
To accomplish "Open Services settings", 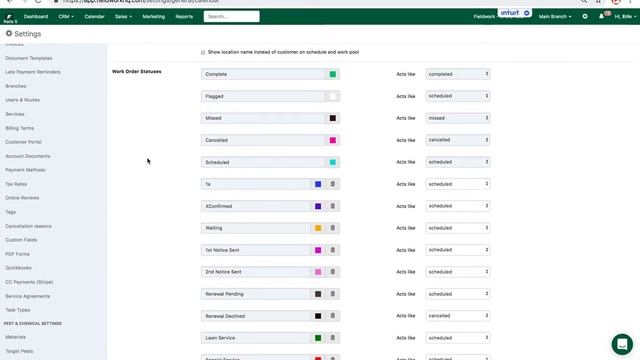I will pyautogui.click(x=15, y=114).
